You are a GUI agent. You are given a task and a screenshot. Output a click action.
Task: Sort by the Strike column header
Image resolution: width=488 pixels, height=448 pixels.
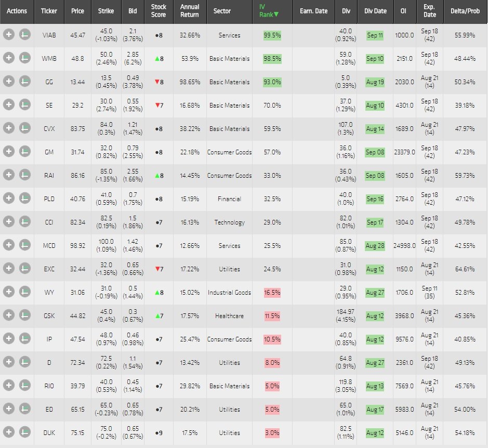coord(106,11)
